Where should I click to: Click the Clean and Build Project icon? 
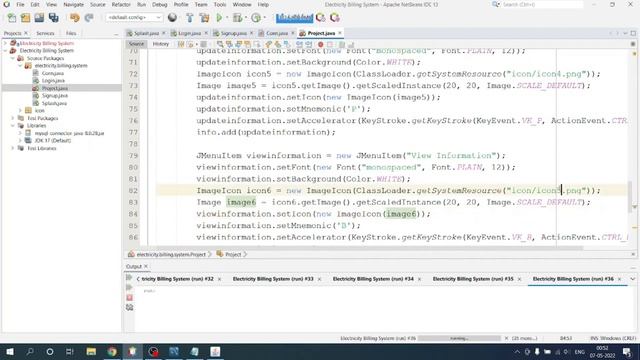[204, 18]
